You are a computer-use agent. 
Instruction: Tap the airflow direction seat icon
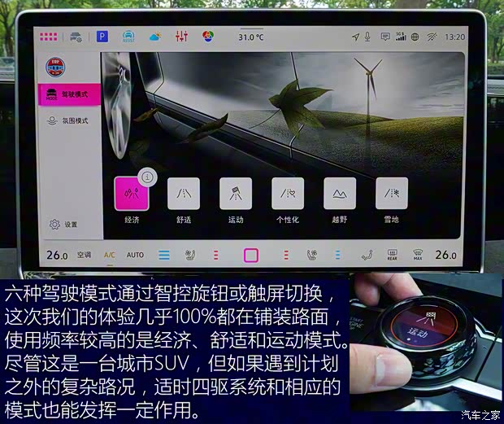367,255
